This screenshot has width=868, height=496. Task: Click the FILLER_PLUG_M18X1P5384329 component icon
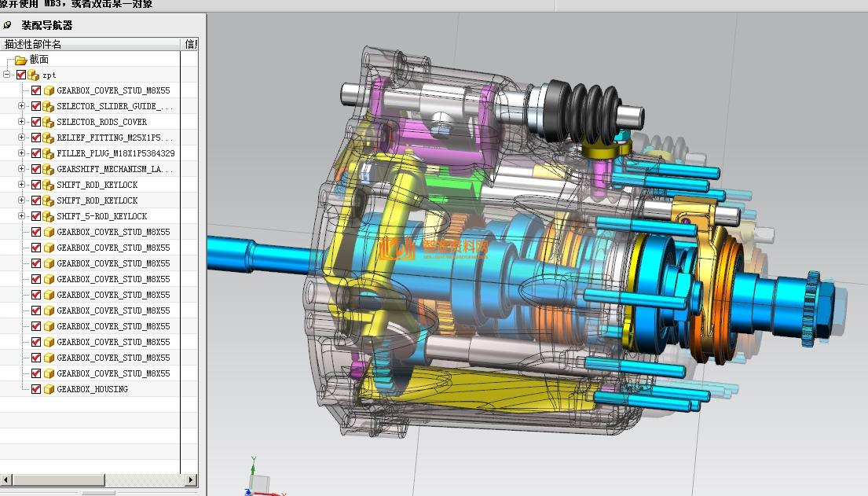(x=48, y=153)
